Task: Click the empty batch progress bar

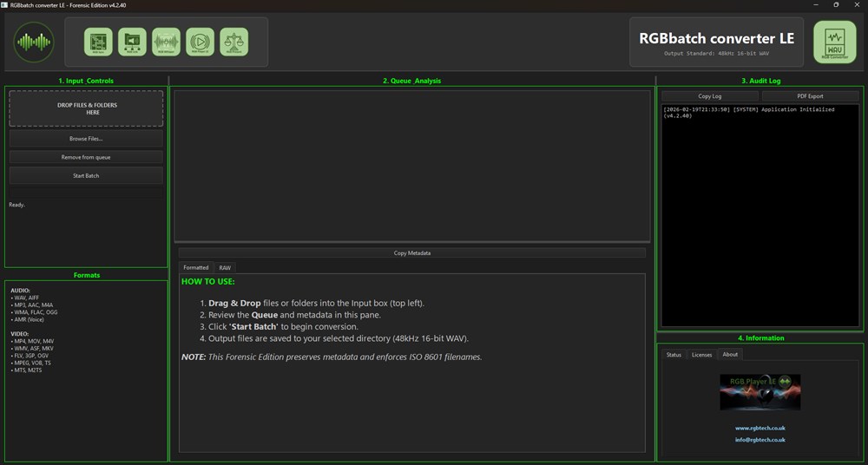Action: [86, 192]
